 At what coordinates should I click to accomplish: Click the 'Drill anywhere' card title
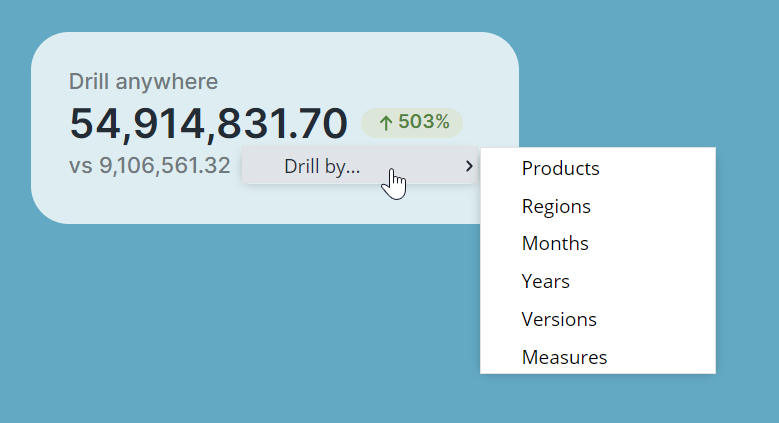(x=143, y=82)
